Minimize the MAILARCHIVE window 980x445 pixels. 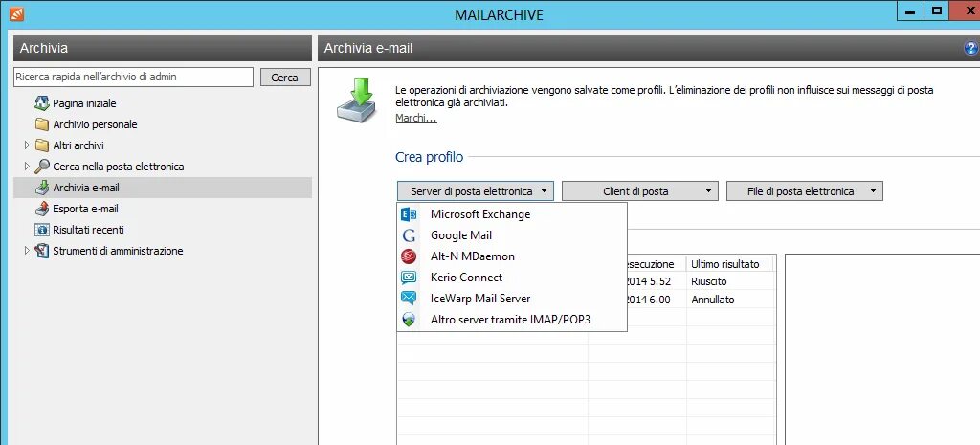[x=911, y=11]
